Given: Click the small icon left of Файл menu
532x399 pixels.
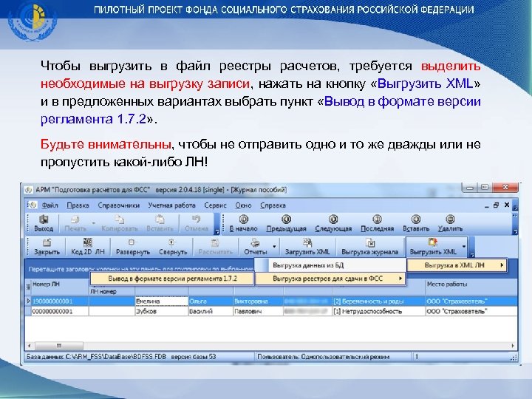Looking at the screenshot, I should (33, 205).
